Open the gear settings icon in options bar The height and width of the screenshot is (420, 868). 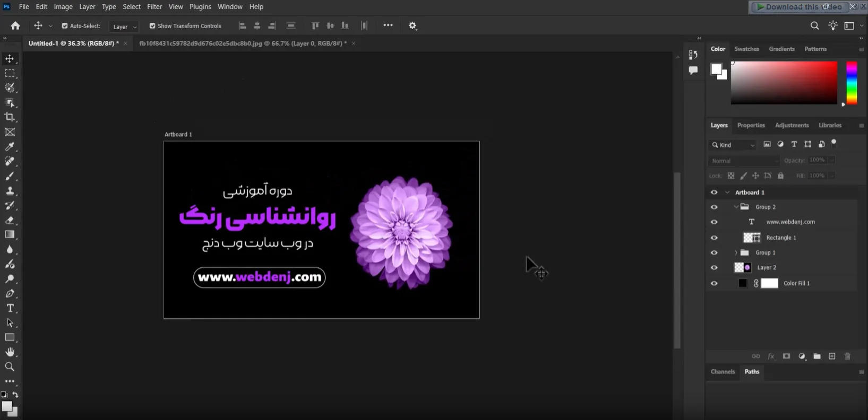(412, 25)
